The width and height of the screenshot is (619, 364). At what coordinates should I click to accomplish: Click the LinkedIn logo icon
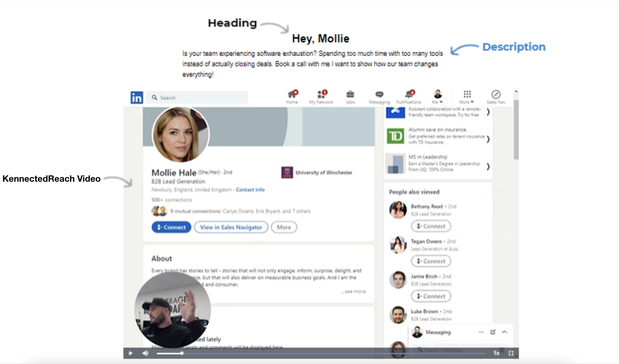coord(137,97)
